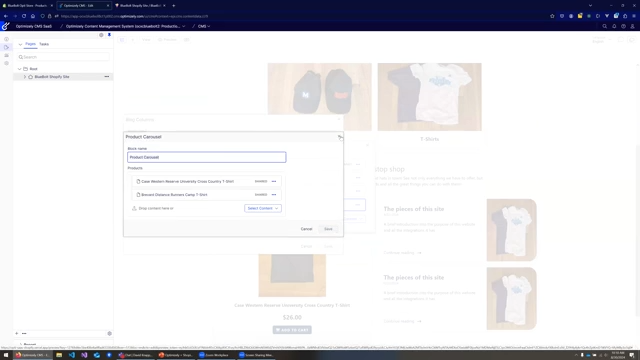Viewport: 640px width, 360px height.
Task: Click the Edit icon in left sidebar
Action: pos(6,47)
